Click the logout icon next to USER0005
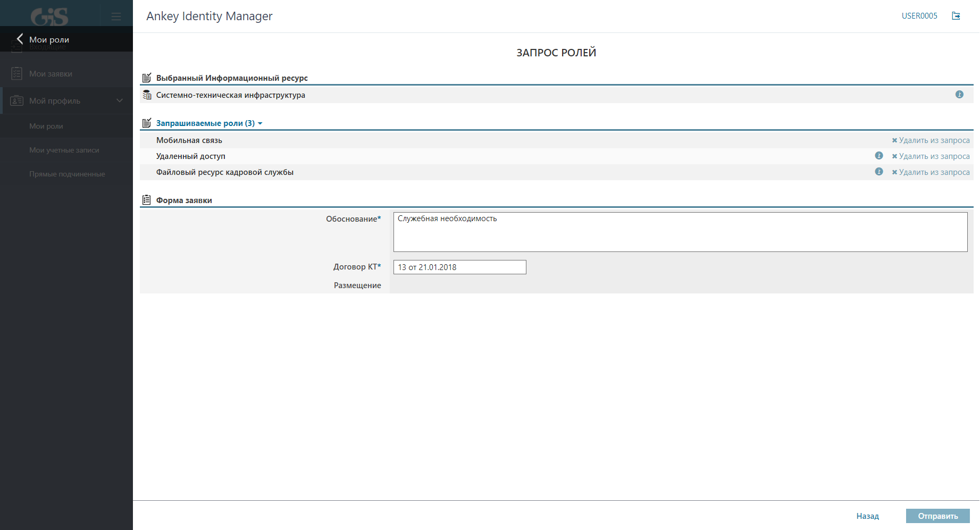The image size is (980, 530). click(x=956, y=16)
